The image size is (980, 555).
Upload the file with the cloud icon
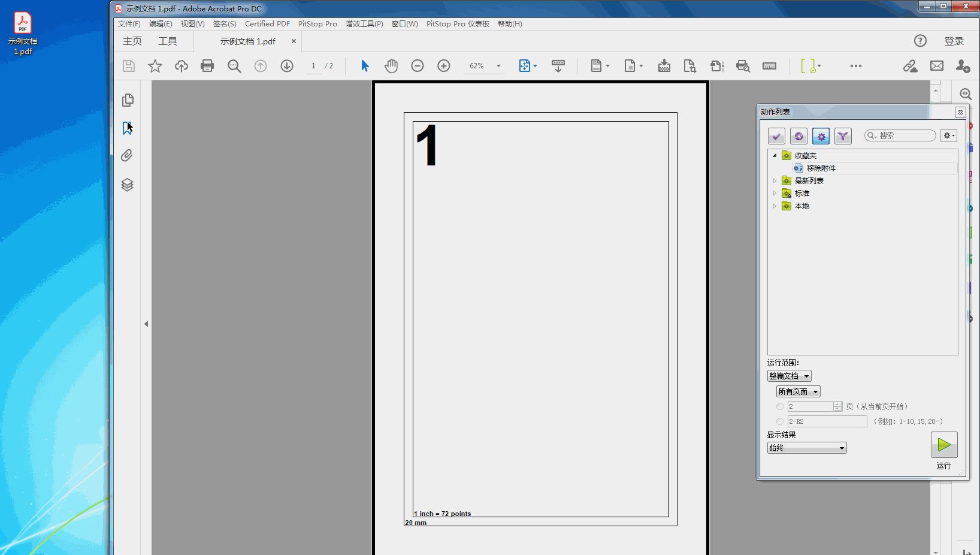(x=182, y=66)
